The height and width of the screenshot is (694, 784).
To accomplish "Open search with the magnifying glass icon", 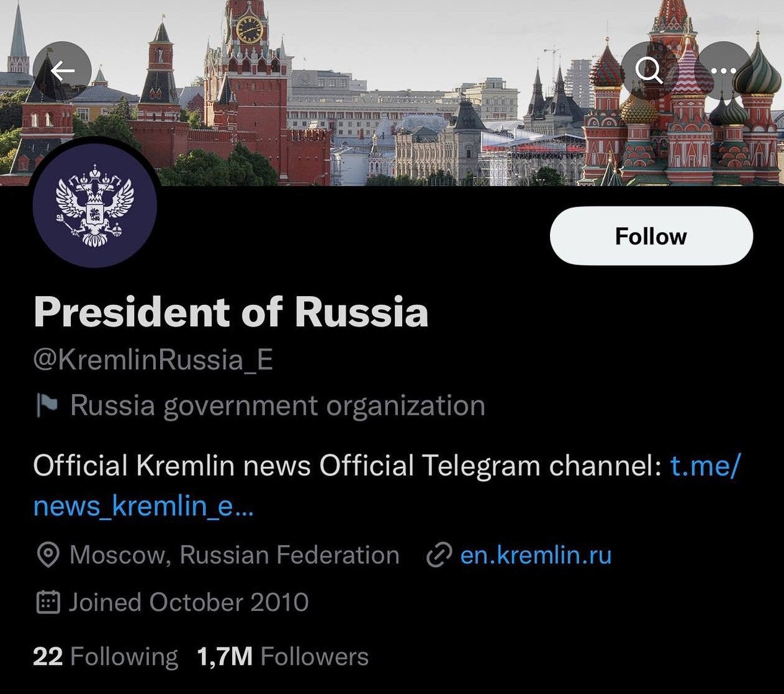I will click(x=649, y=71).
